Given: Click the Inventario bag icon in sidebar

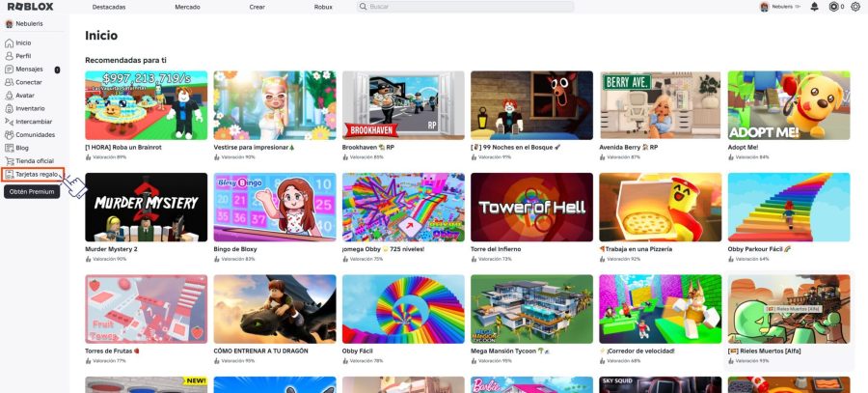Looking at the screenshot, I should point(9,109).
